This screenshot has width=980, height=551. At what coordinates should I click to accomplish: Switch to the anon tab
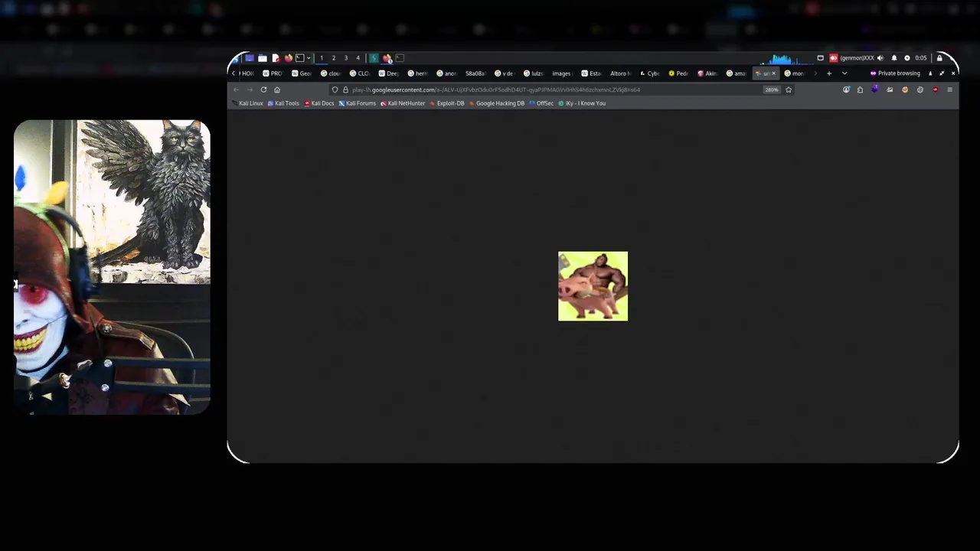coord(448,73)
